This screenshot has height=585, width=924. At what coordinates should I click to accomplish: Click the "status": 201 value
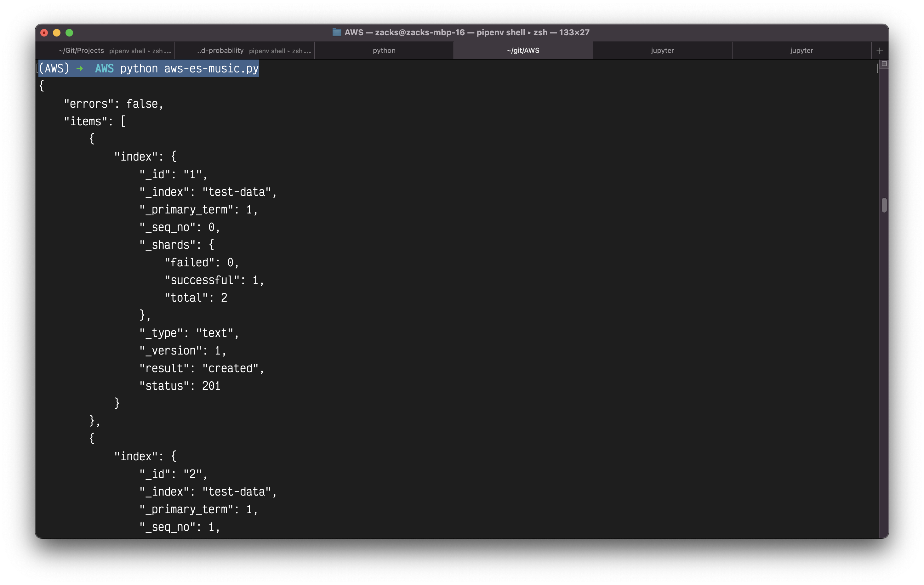211,386
